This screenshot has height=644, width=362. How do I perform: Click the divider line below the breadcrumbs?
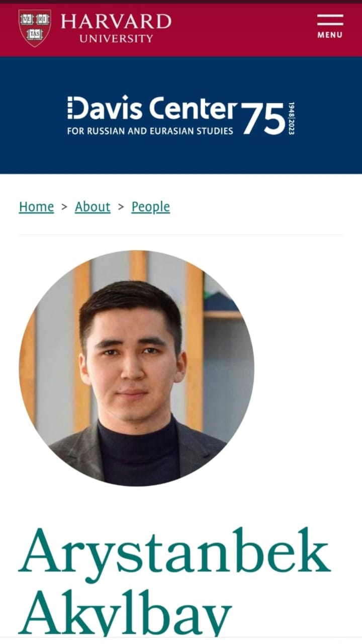coord(181,234)
